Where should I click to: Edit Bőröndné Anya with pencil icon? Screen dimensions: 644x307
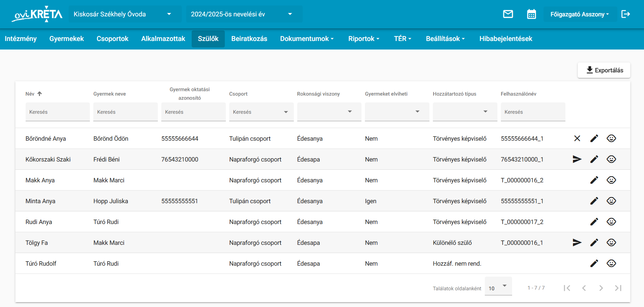point(594,138)
